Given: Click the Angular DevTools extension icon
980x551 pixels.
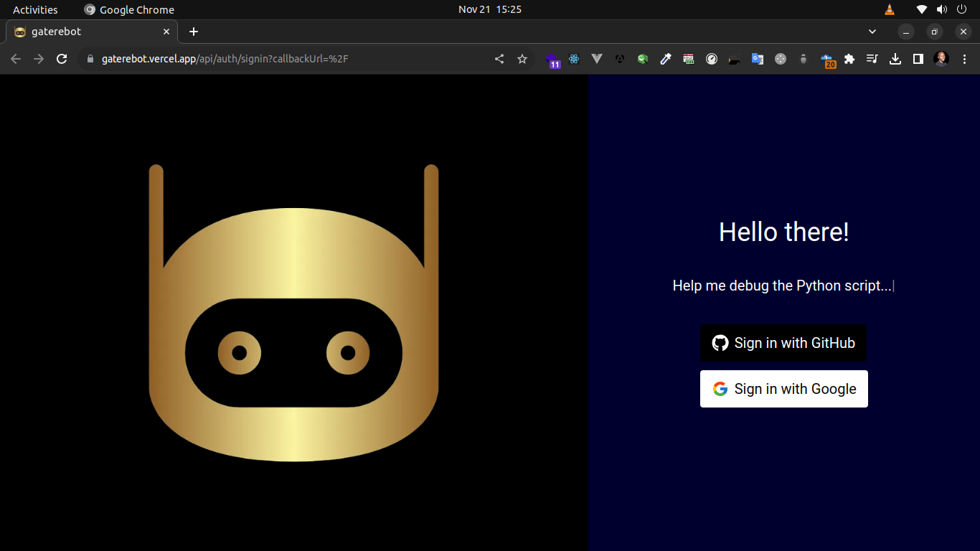Looking at the screenshot, I should click(x=620, y=59).
